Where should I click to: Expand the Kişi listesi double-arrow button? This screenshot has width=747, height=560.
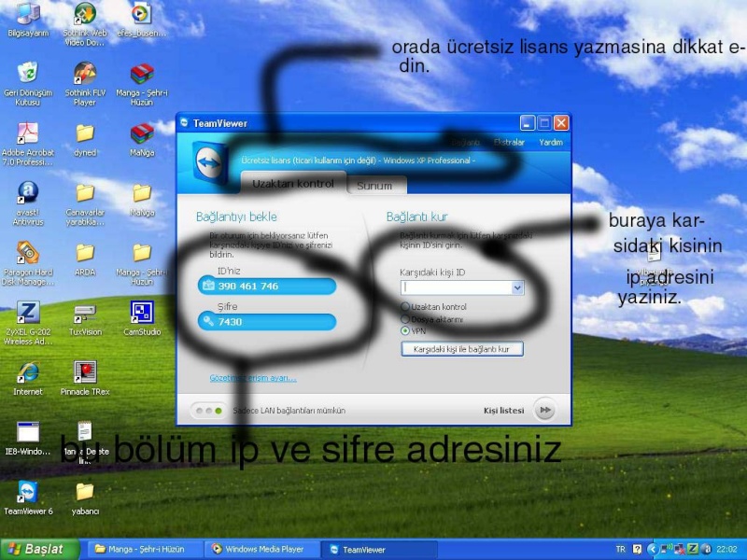pyautogui.click(x=545, y=410)
